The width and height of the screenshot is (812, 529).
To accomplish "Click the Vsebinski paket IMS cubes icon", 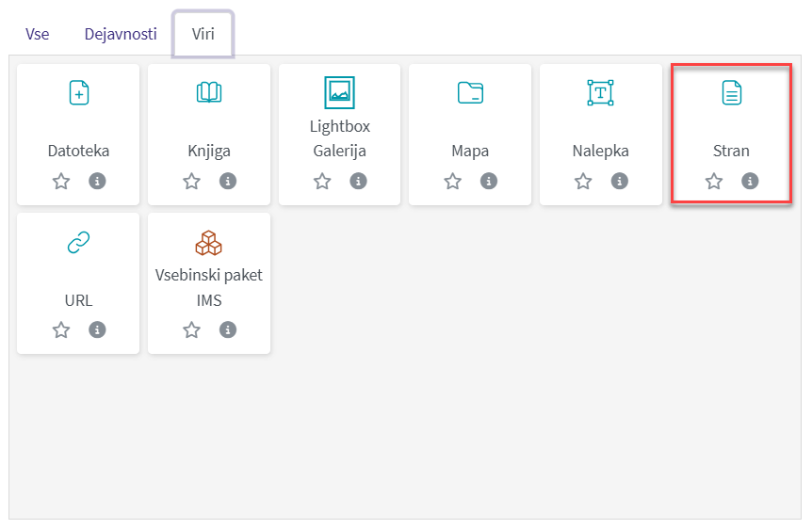I will pos(209,243).
